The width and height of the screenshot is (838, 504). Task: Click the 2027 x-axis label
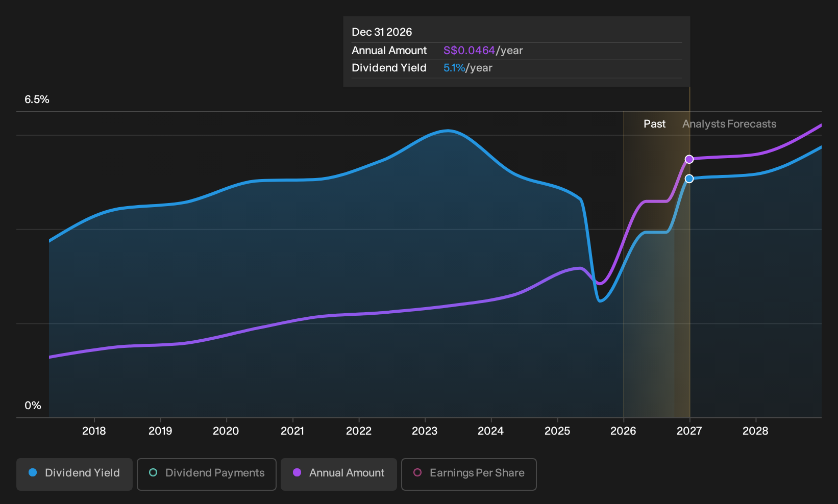[x=689, y=431]
